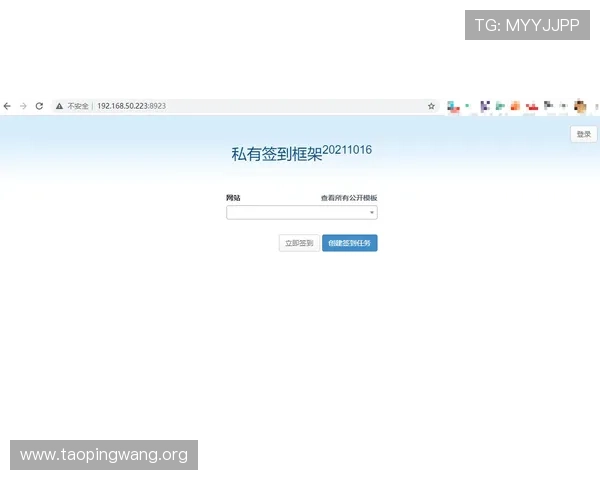
Task: Click the 立即签到 button
Action: (299, 243)
